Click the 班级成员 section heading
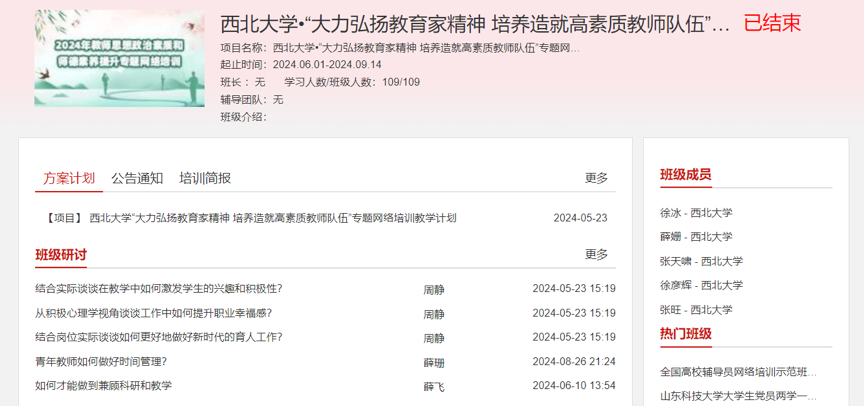 click(x=685, y=175)
